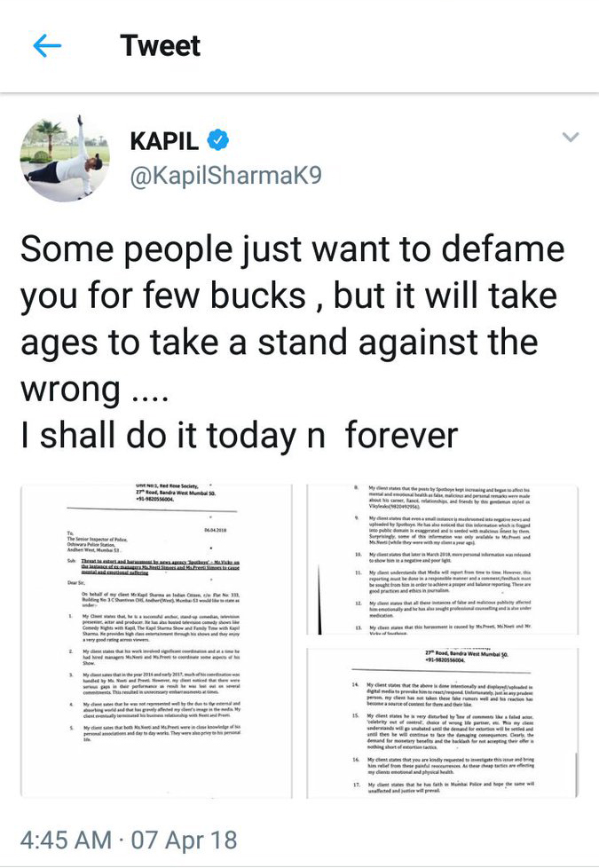Select the 'Some people just want to defame' text line
Screen dimensions: 599x868
point(292,249)
